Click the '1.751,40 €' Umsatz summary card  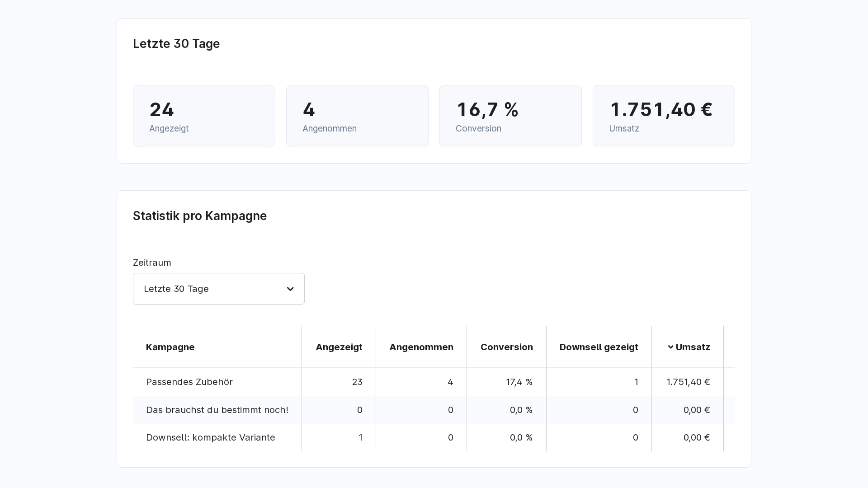point(664,116)
